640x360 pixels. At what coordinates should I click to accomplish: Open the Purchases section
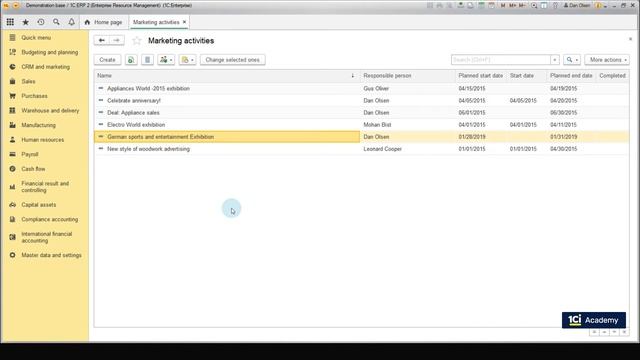pyautogui.click(x=34, y=96)
